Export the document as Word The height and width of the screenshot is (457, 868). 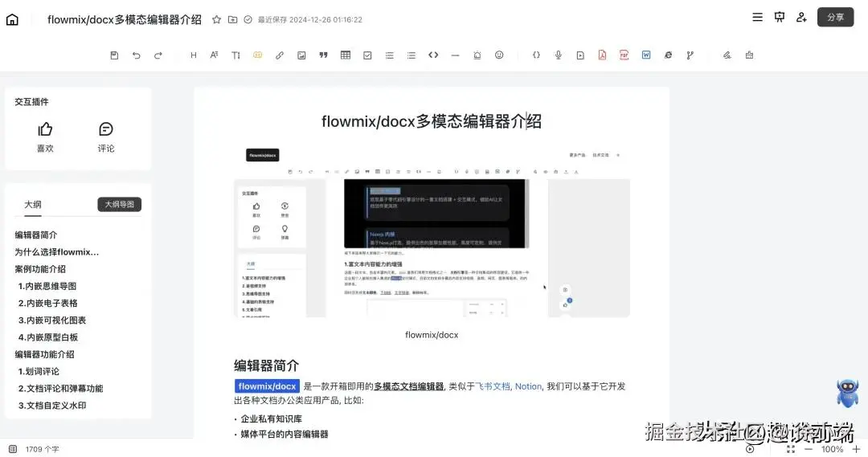point(646,55)
